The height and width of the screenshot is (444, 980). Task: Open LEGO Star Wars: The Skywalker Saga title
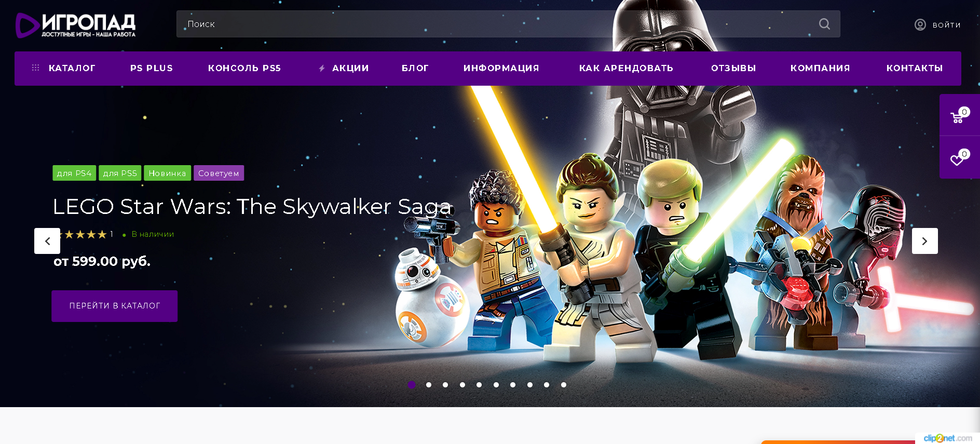point(252,207)
